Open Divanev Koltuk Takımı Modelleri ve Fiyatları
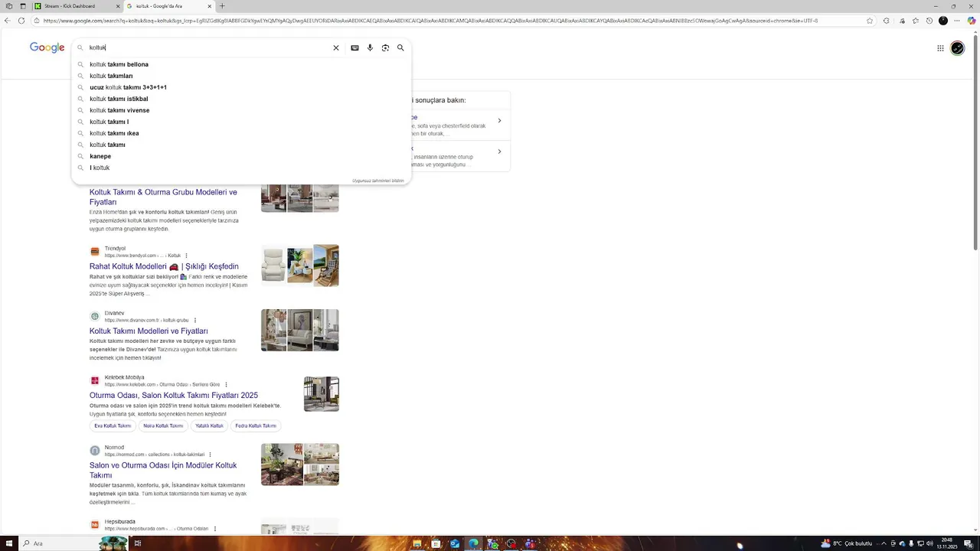Image resolution: width=980 pixels, height=551 pixels. click(x=149, y=331)
